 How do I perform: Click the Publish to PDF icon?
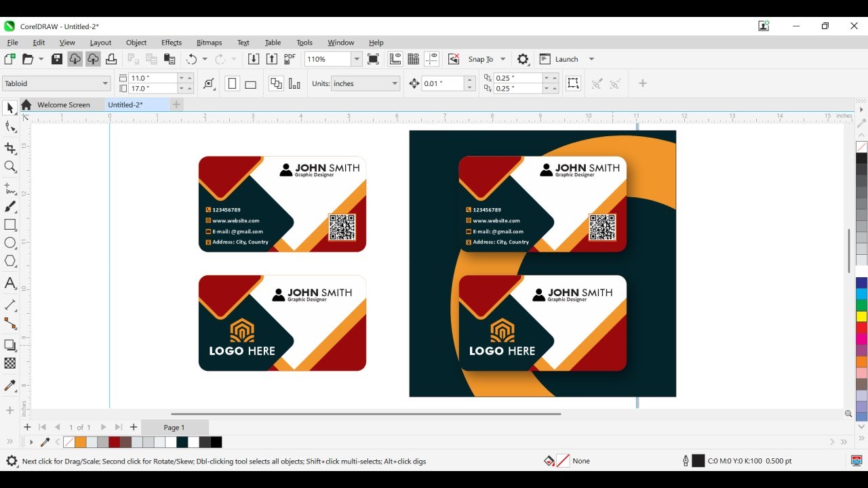point(290,59)
